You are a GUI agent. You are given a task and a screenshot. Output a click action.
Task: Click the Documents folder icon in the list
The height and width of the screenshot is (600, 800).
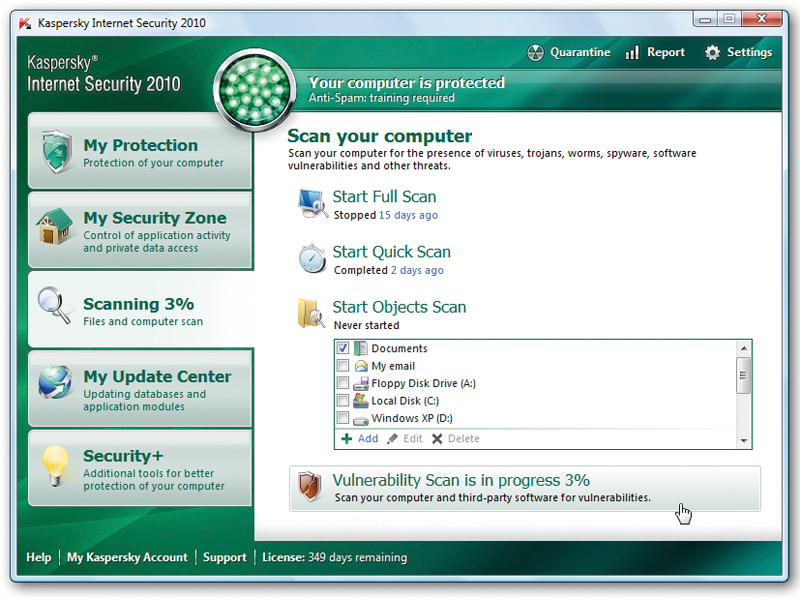pyautogui.click(x=361, y=348)
